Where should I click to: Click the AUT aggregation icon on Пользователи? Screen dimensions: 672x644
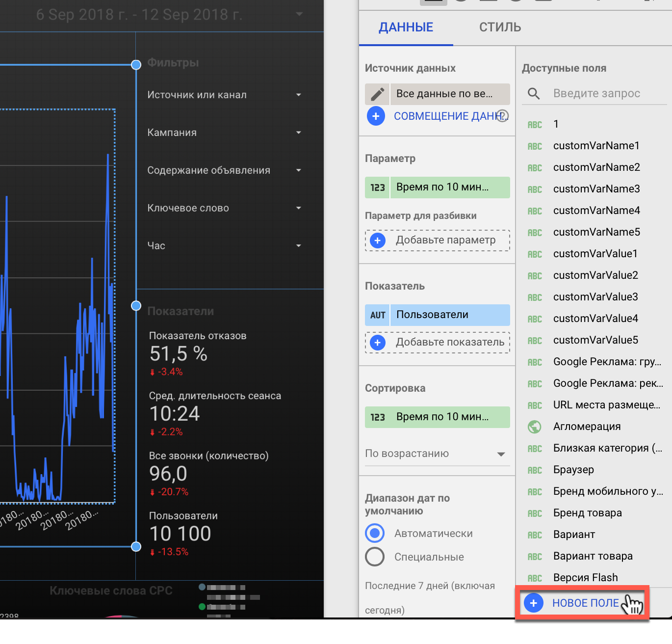pos(378,315)
